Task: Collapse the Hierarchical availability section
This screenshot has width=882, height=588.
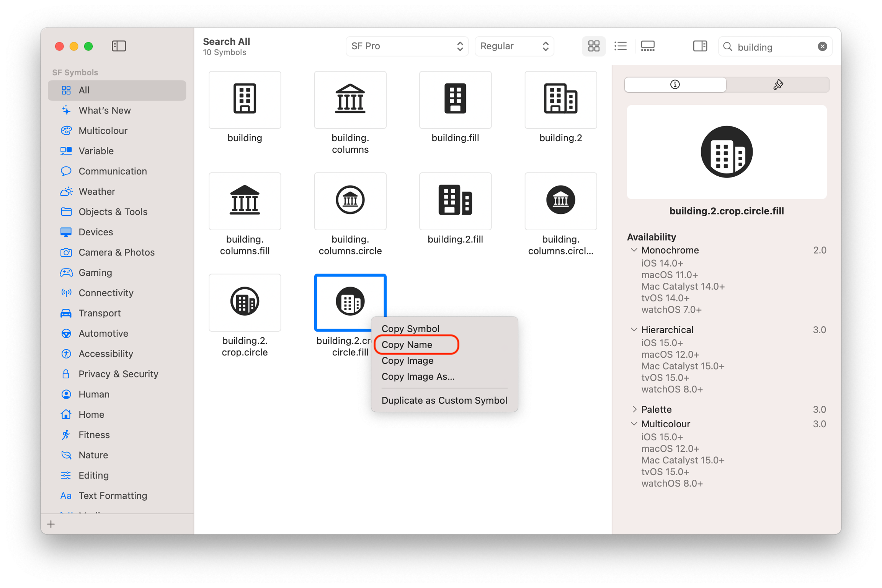Action: (634, 330)
